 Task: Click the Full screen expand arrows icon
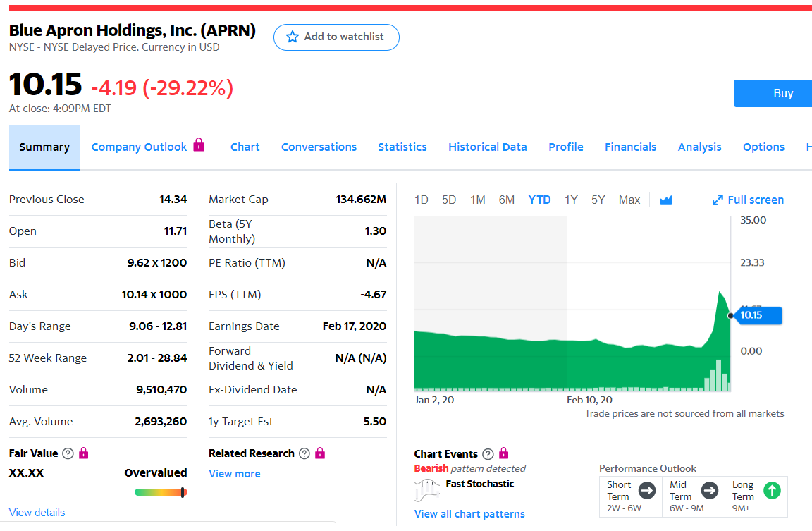click(x=718, y=200)
